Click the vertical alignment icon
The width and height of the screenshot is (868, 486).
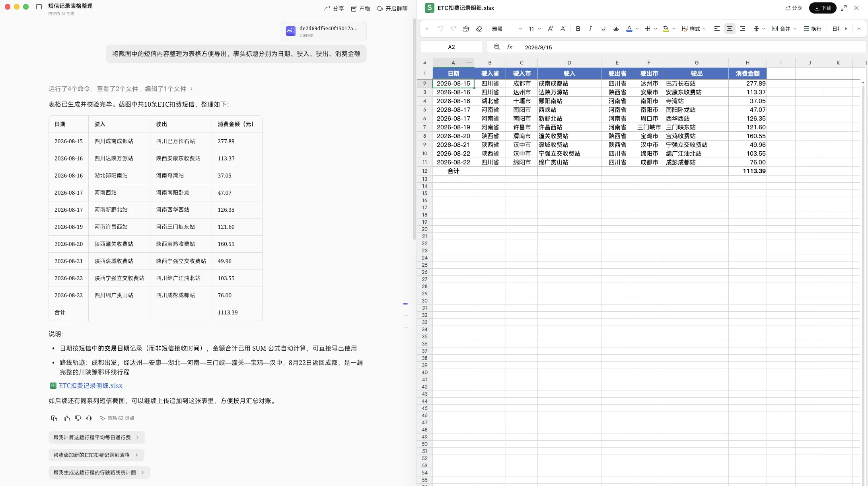pyautogui.click(x=756, y=29)
